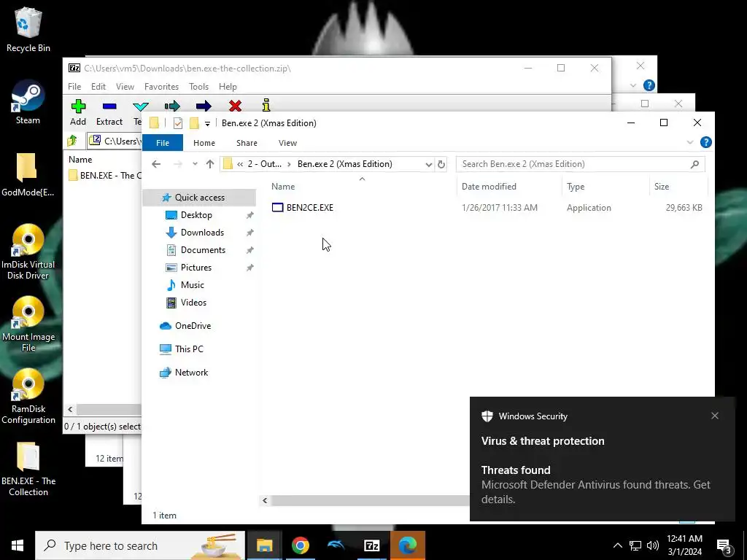The height and width of the screenshot is (560, 747).
Task: Open the network icon in system tray
Action: [635, 545]
